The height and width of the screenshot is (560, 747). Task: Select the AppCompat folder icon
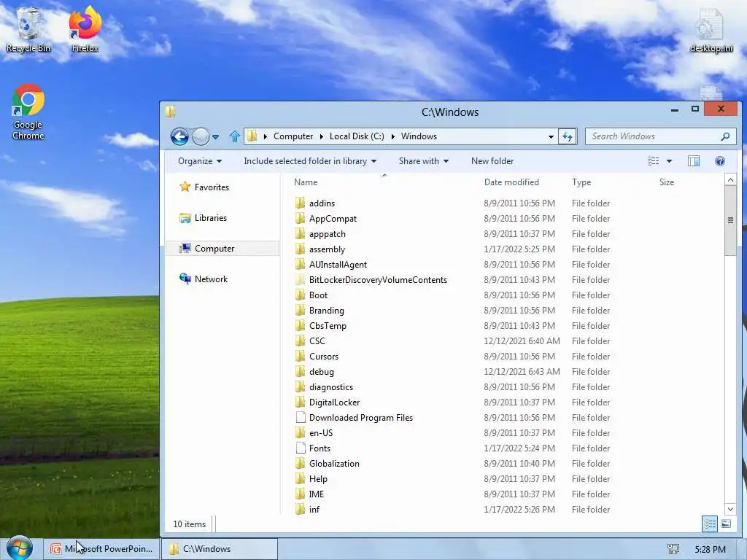coord(300,219)
